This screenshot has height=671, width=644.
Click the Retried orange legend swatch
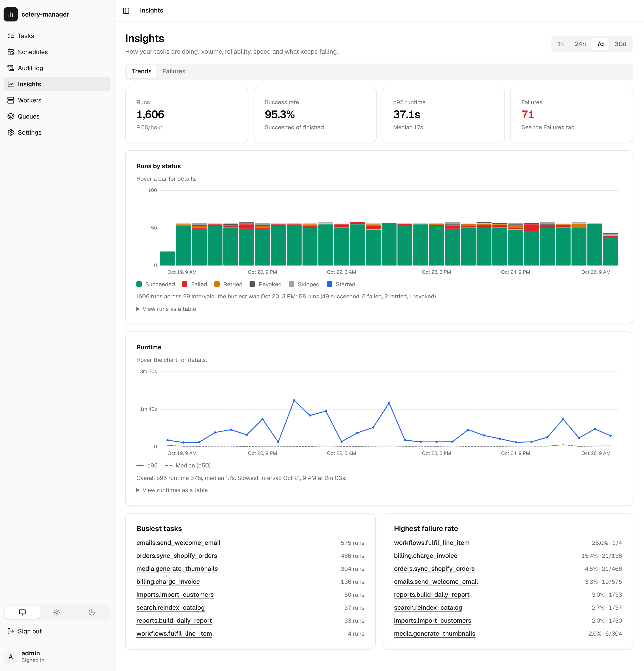(x=217, y=284)
